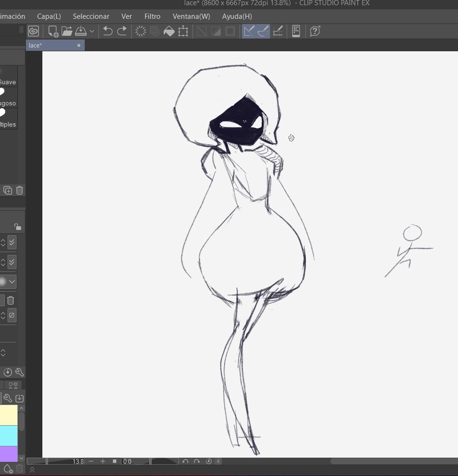Expand the bottom panel with the double chevron
This screenshot has width=458, height=476.
tap(32, 469)
